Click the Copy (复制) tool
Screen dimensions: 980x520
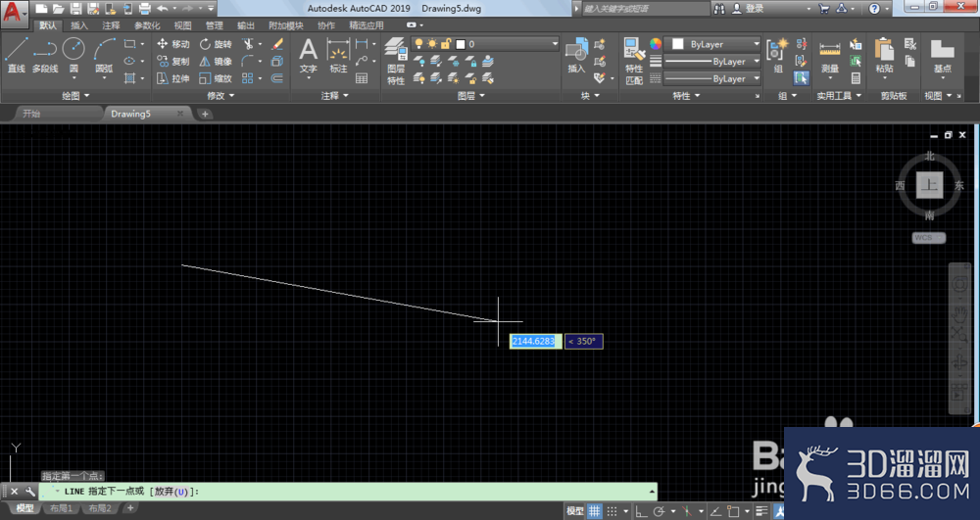(173, 61)
